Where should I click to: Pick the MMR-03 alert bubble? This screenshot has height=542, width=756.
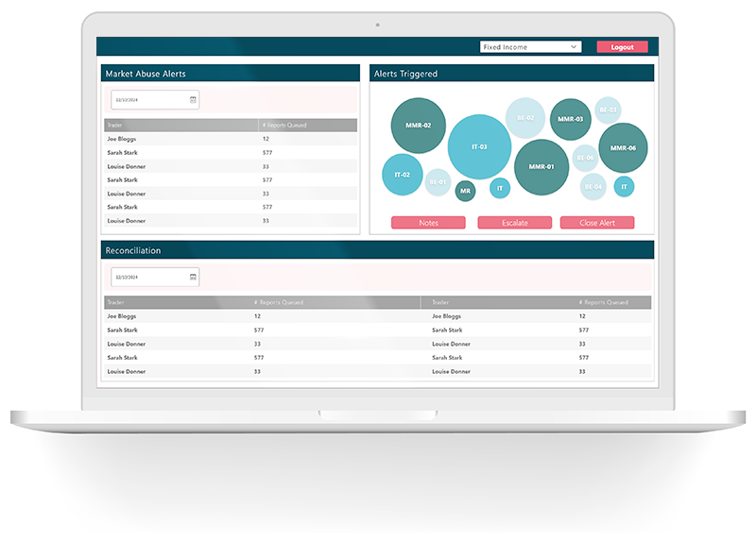pyautogui.click(x=570, y=120)
